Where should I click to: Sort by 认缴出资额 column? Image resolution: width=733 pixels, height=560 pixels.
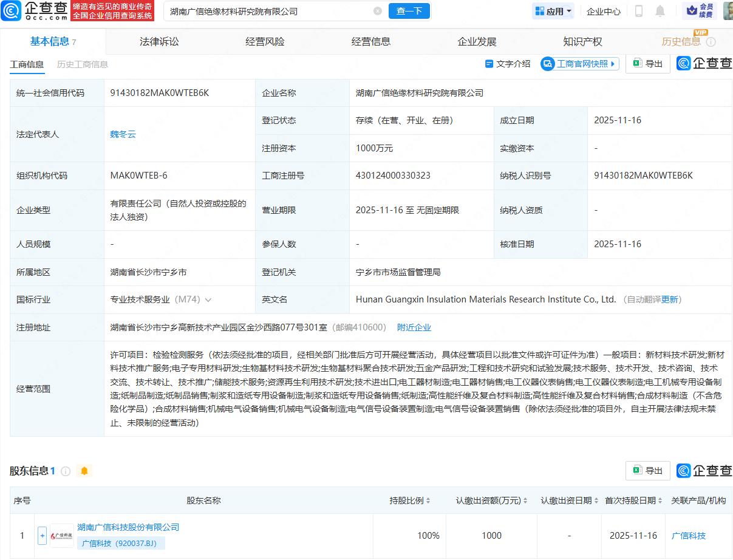[525, 501]
